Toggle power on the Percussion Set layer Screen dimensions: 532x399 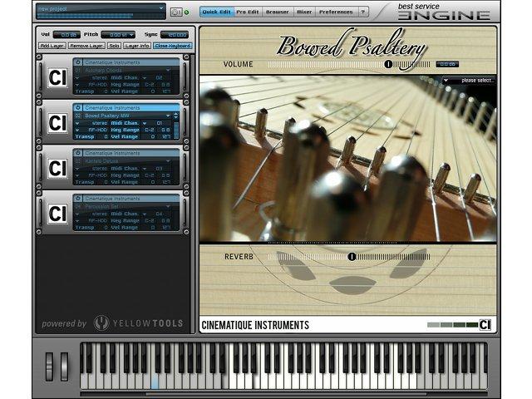coord(77,198)
